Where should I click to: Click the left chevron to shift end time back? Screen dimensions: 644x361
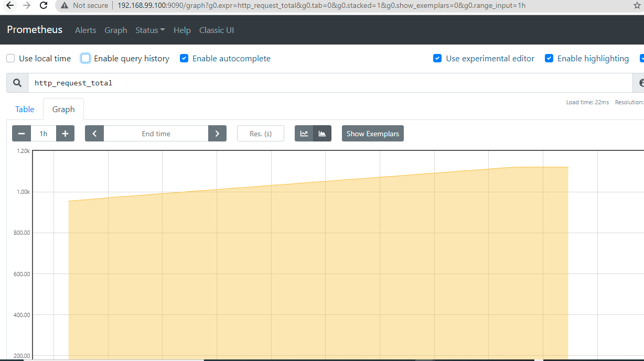tap(94, 133)
